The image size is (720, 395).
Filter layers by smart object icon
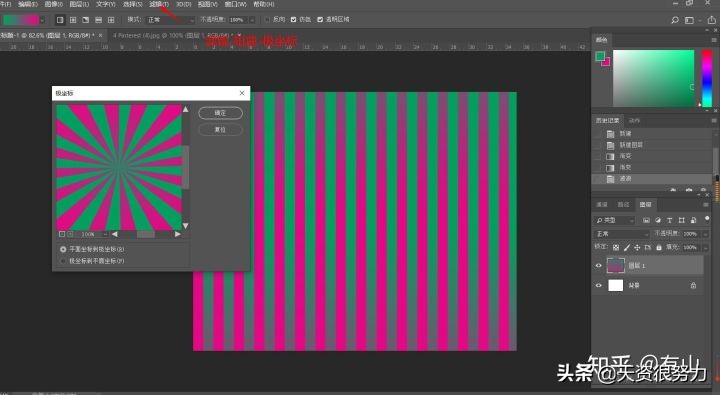point(693,220)
